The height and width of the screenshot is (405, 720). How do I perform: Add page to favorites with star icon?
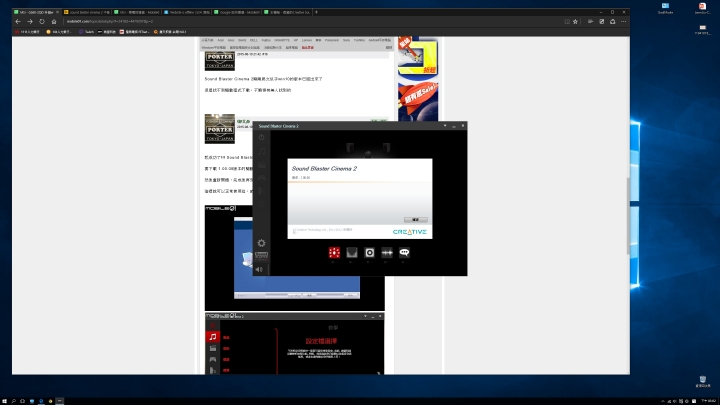[575, 22]
